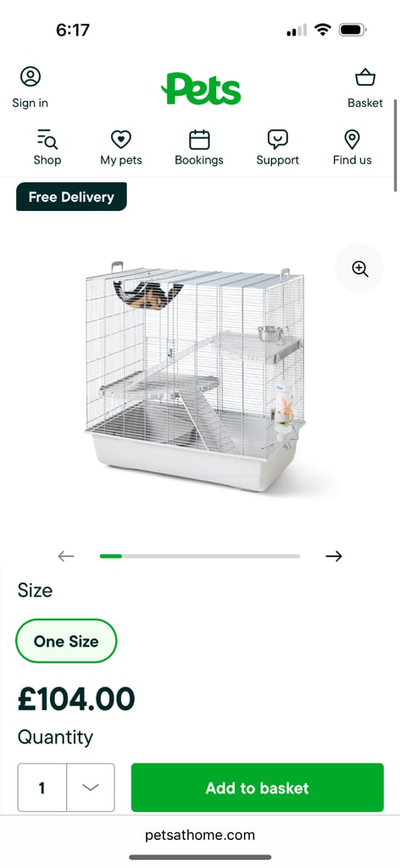Open the Basket icon
Image resolution: width=400 pixels, height=868 pixels.
click(365, 77)
